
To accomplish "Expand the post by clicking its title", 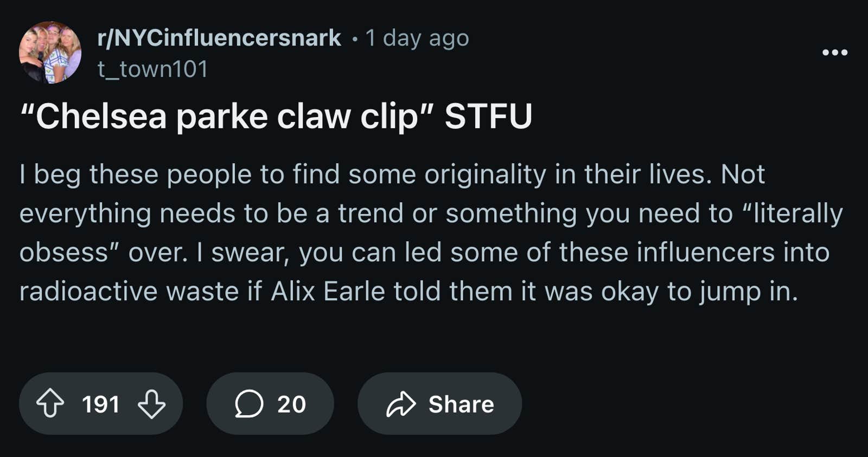I will pos(277,115).
